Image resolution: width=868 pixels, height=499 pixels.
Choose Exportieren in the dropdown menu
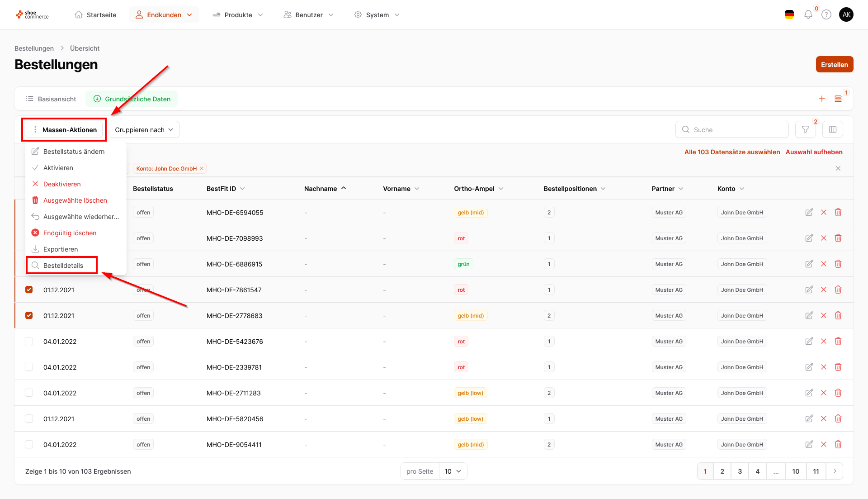coord(60,249)
